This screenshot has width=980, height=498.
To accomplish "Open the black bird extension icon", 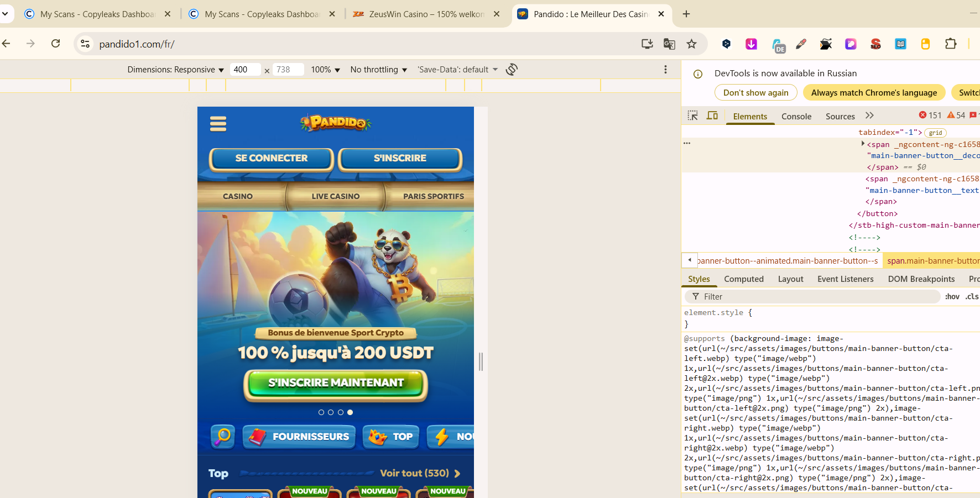I will (826, 44).
